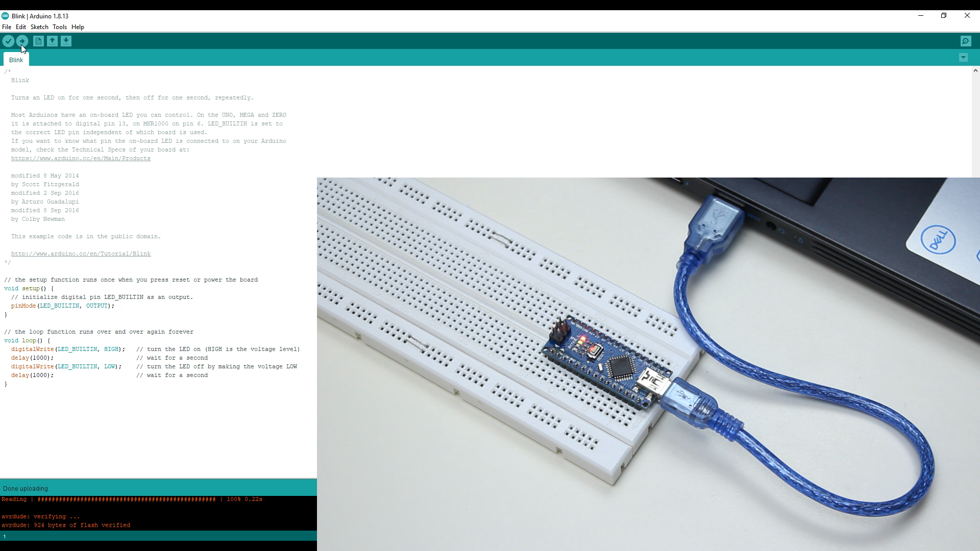Open the tab options dropdown arrow
The width and height of the screenshot is (980, 551).
pyautogui.click(x=963, y=58)
